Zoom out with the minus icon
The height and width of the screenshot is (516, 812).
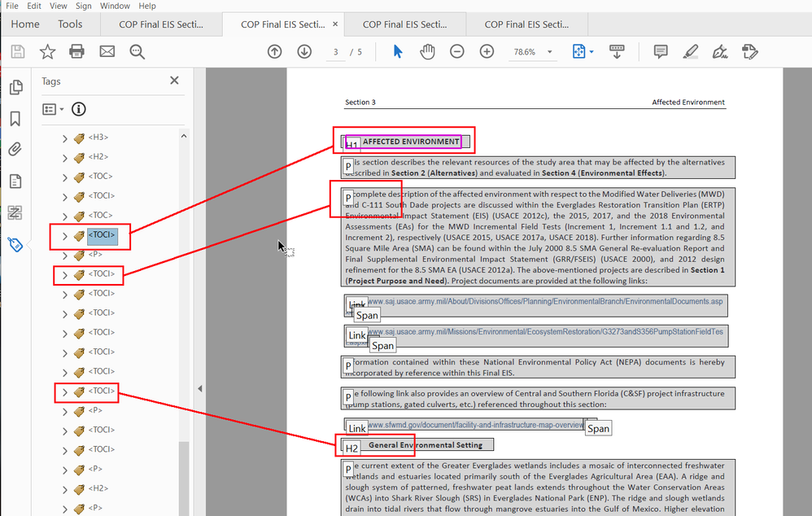456,51
